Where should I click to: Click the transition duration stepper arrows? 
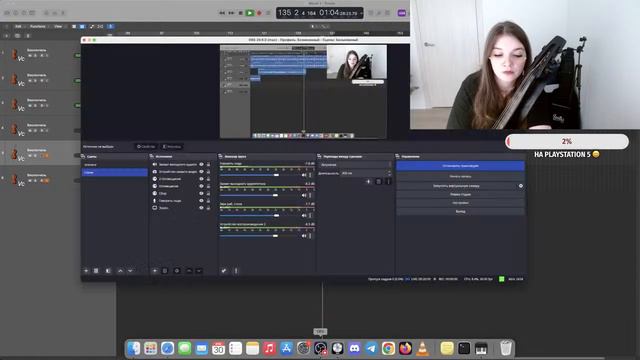tap(389, 173)
